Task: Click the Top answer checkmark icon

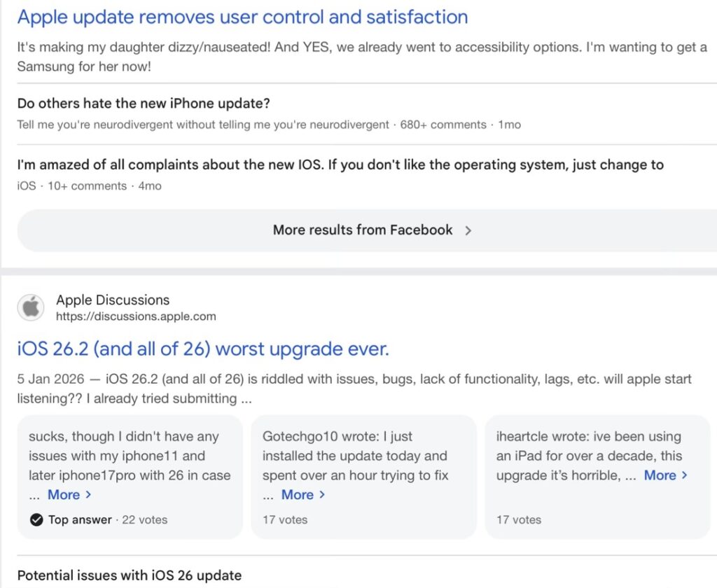Action: point(36,519)
